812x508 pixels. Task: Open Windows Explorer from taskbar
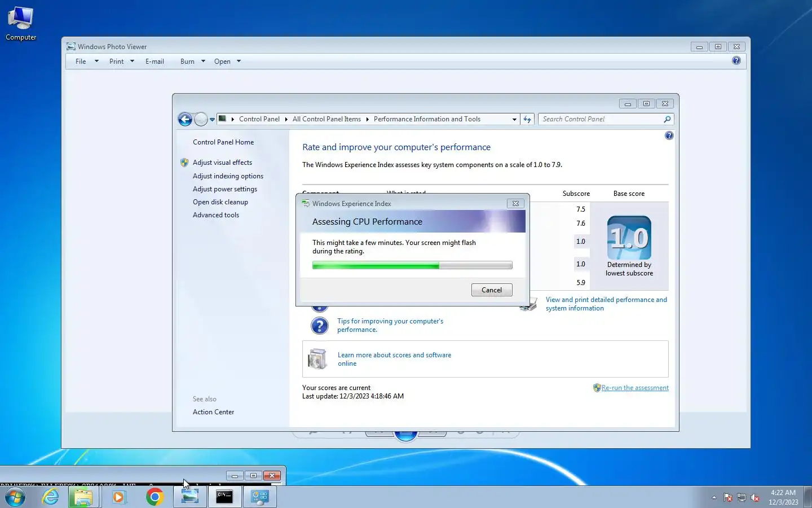click(x=83, y=497)
